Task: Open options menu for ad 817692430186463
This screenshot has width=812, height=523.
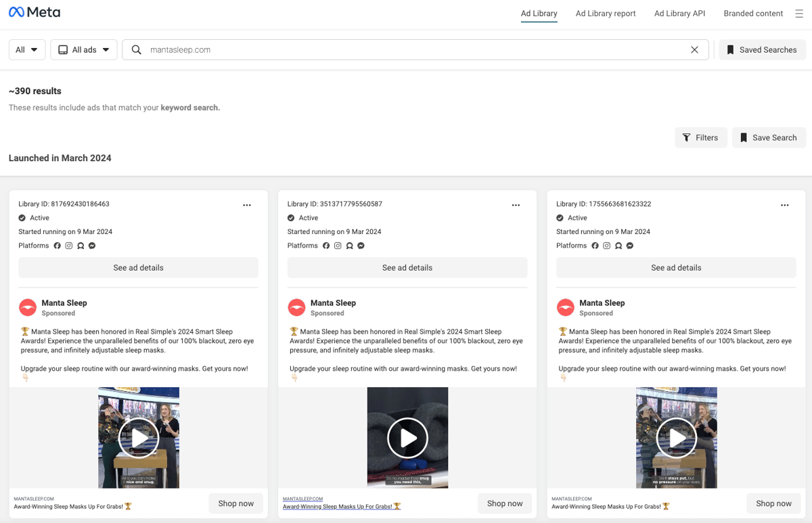Action: [247, 205]
